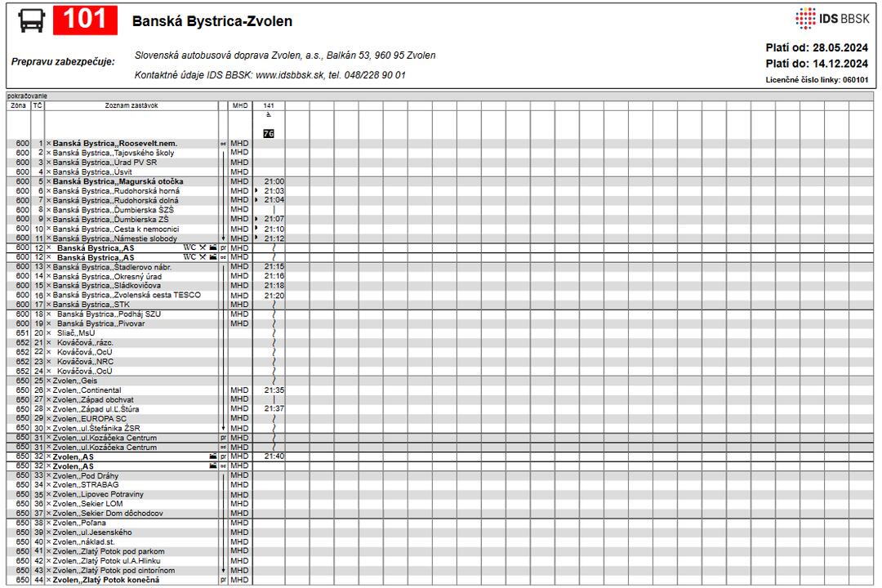882x588 pixels.
Task: Click crossed cutlery icon in Banská Bystrica,,AS departure row
Action: pos(203,257)
